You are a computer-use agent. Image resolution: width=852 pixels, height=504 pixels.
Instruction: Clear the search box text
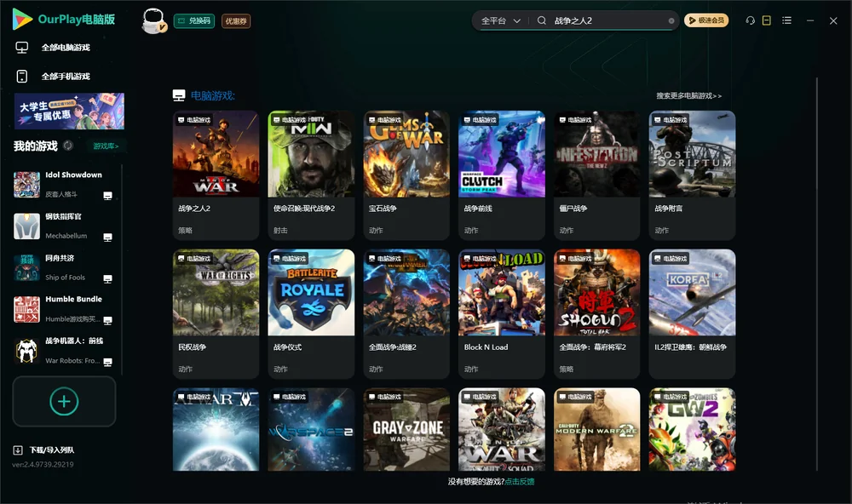click(x=671, y=20)
